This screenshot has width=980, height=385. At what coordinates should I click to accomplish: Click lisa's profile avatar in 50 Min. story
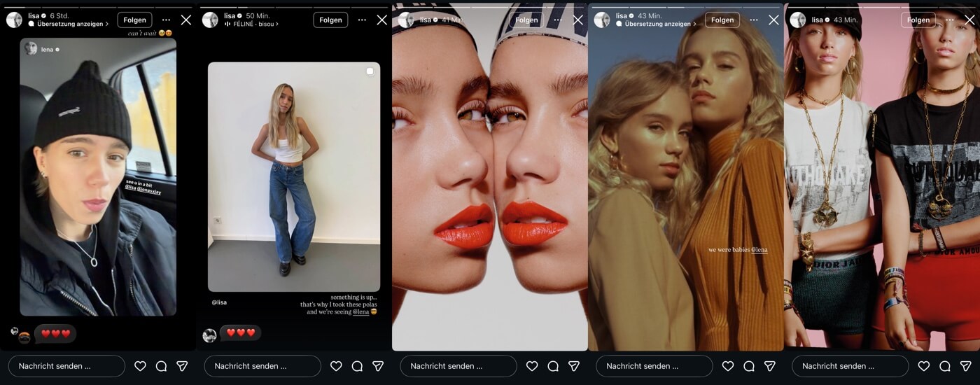pyautogui.click(x=210, y=20)
